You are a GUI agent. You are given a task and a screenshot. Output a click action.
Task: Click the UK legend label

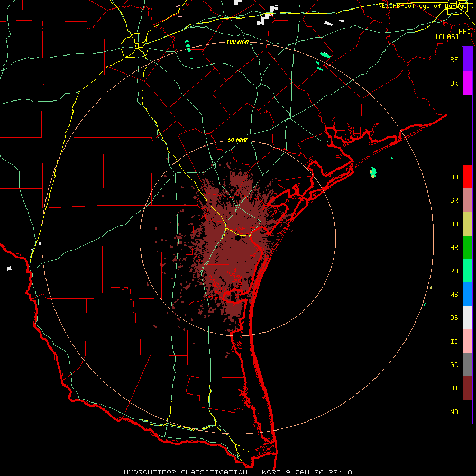pyautogui.click(x=454, y=83)
